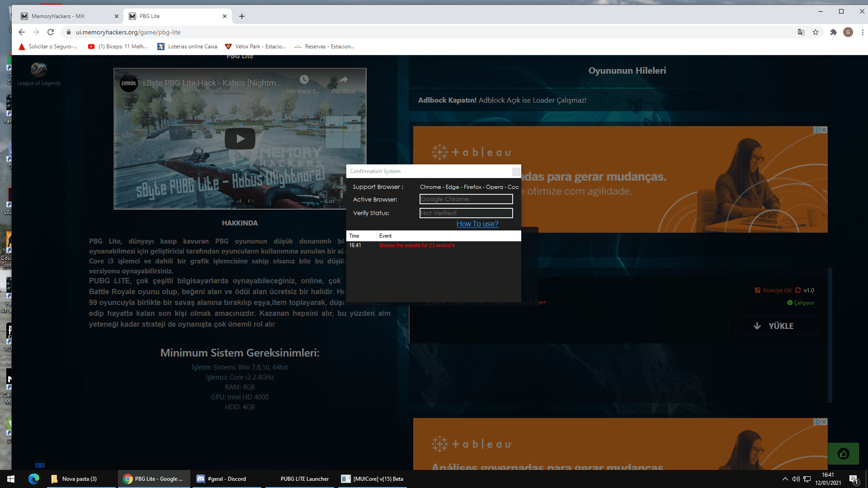Click the YÜKLE download button
Image resolution: width=868 pixels, height=488 pixels.
774,326
